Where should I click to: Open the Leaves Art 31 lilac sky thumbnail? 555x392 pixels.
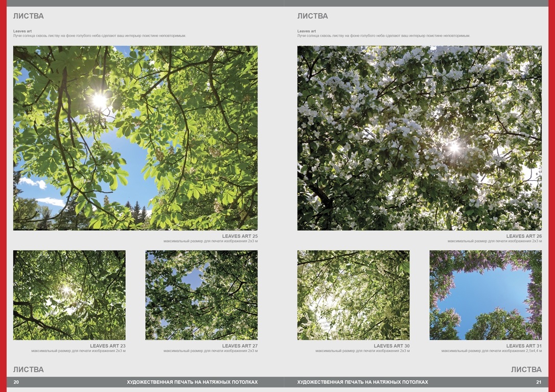pos(485,295)
